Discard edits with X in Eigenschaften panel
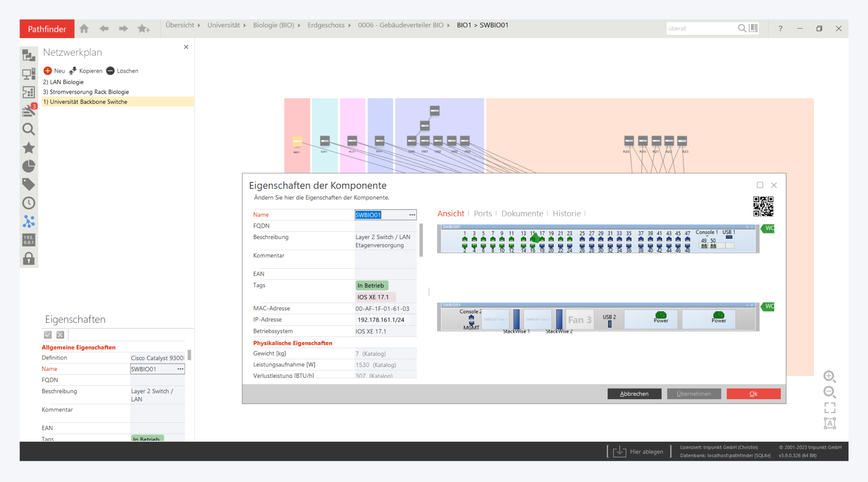 61,335
